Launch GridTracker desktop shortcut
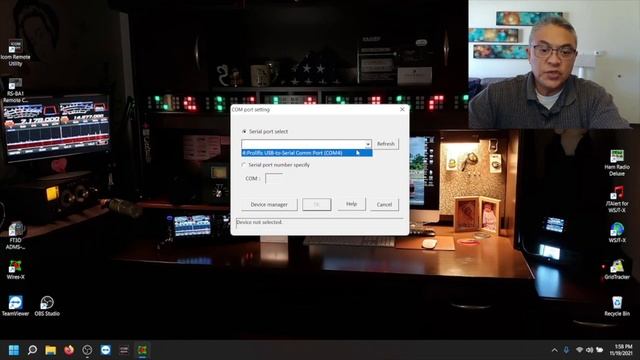Screen dimensions: 640x360 coord(617,269)
